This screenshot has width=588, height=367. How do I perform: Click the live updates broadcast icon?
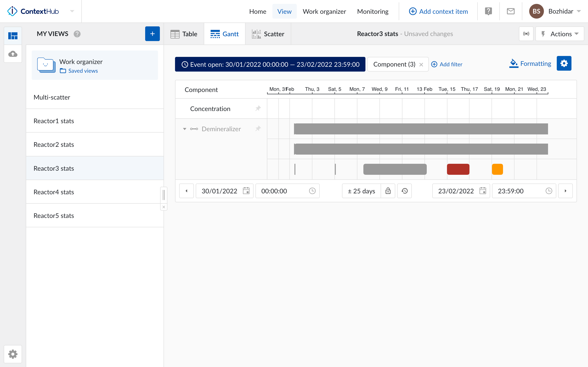[x=526, y=34]
